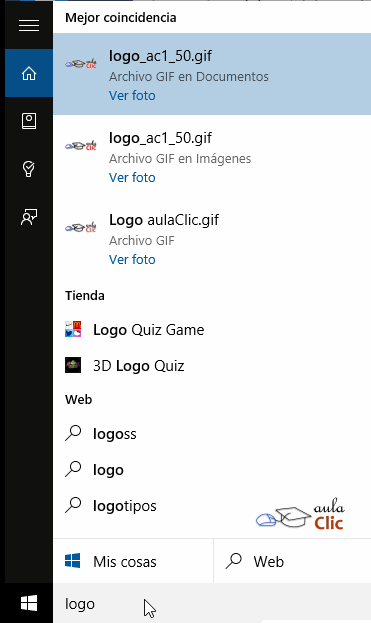Choose the logotipos web suggestion
This screenshot has width=371, height=623.
212,506
